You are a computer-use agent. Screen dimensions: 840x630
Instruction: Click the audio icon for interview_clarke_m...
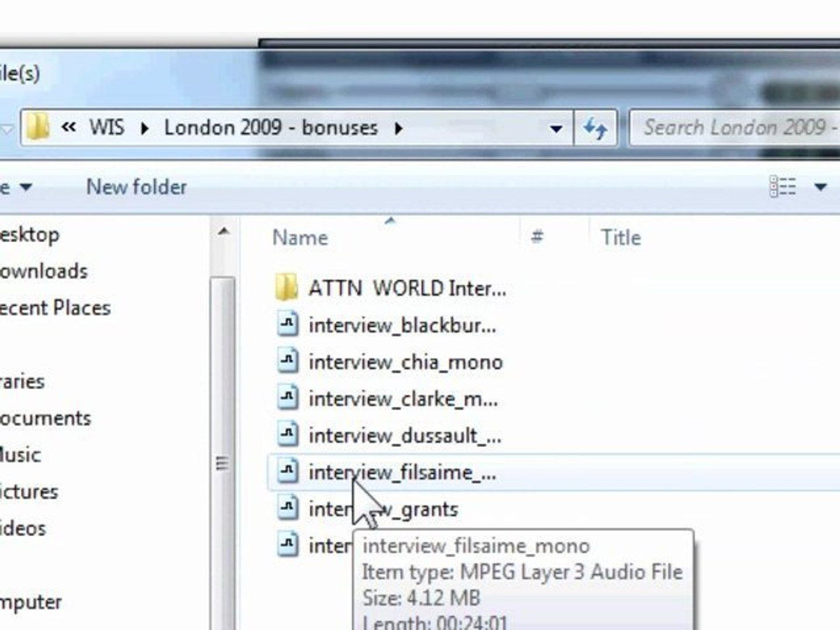287,398
